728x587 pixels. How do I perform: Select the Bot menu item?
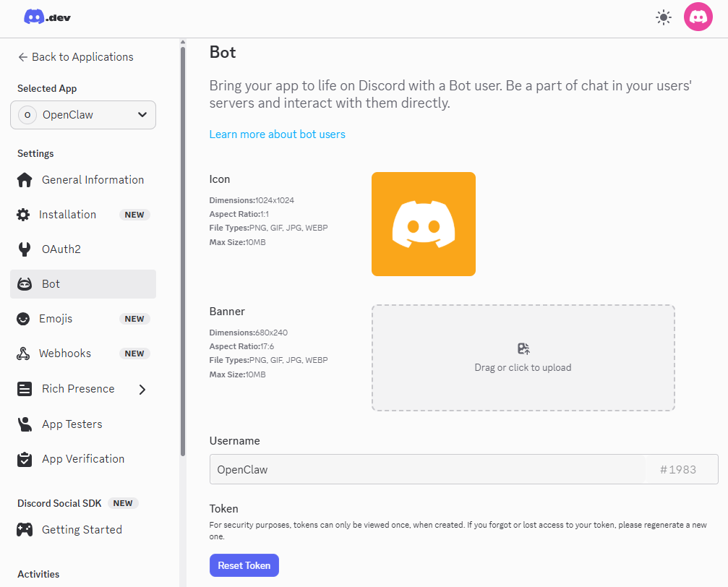click(83, 284)
